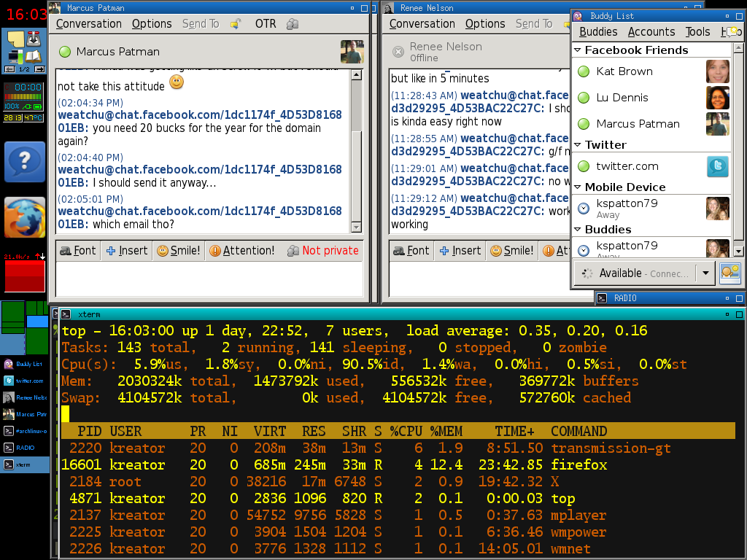Open the Options menu in Marcus Patman window
Image resolution: width=747 pixels, height=560 pixels.
coord(152,24)
